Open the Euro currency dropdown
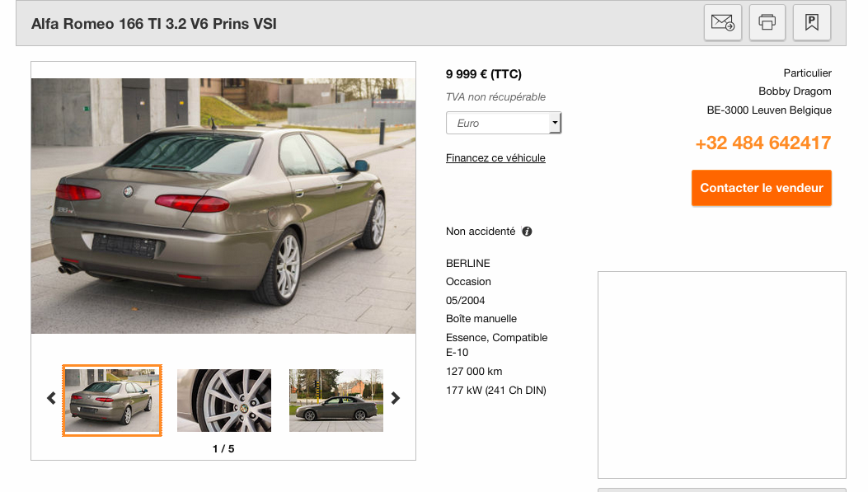Viewport: 868px width, 492px height. 504,123
